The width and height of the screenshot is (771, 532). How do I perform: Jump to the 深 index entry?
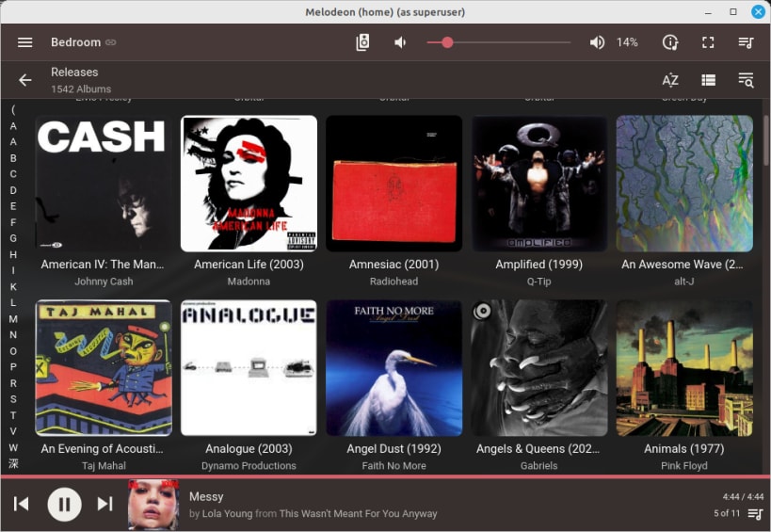coord(13,463)
